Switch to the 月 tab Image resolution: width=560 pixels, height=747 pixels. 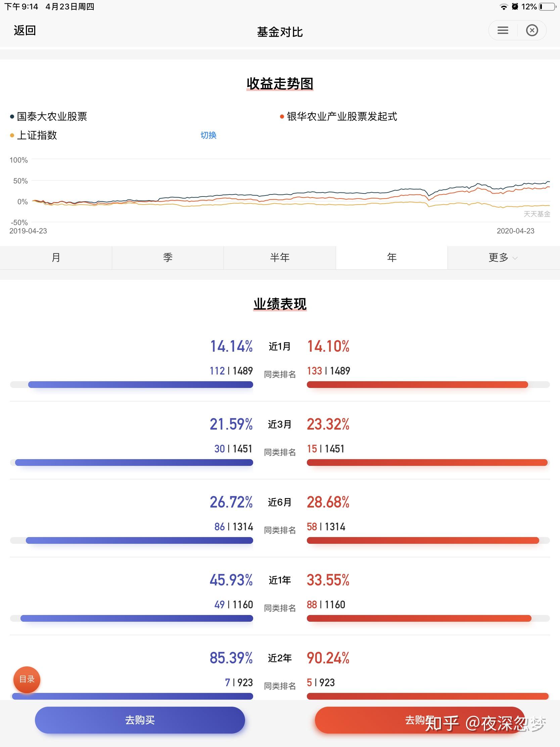coord(56,258)
